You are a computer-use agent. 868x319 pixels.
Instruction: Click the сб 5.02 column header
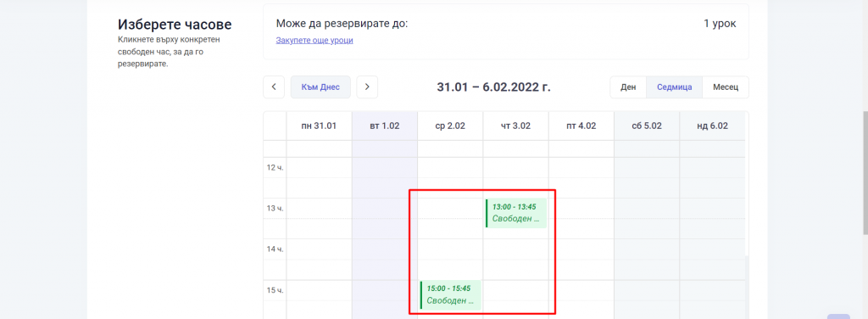tap(647, 126)
